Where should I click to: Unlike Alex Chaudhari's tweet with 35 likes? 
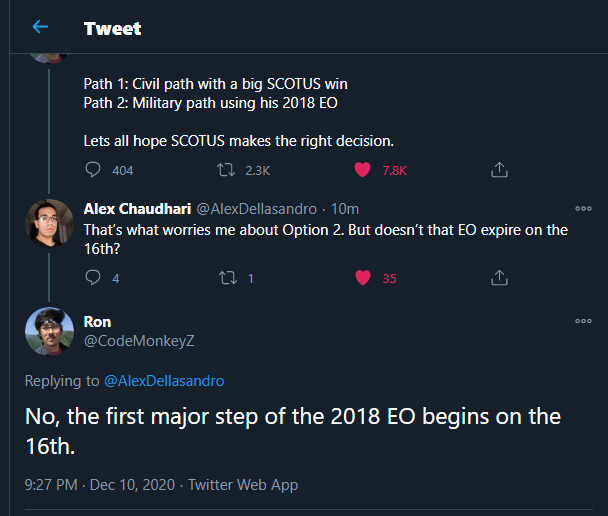pyautogui.click(x=364, y=278)
